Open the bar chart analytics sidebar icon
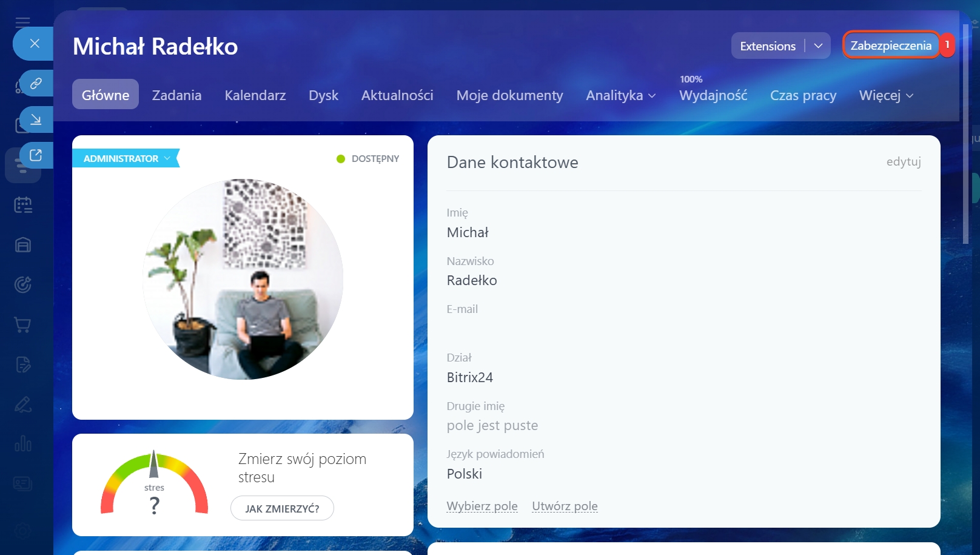Image resolution: width=980 pixels, height=555 pixels. pos(23,444)
